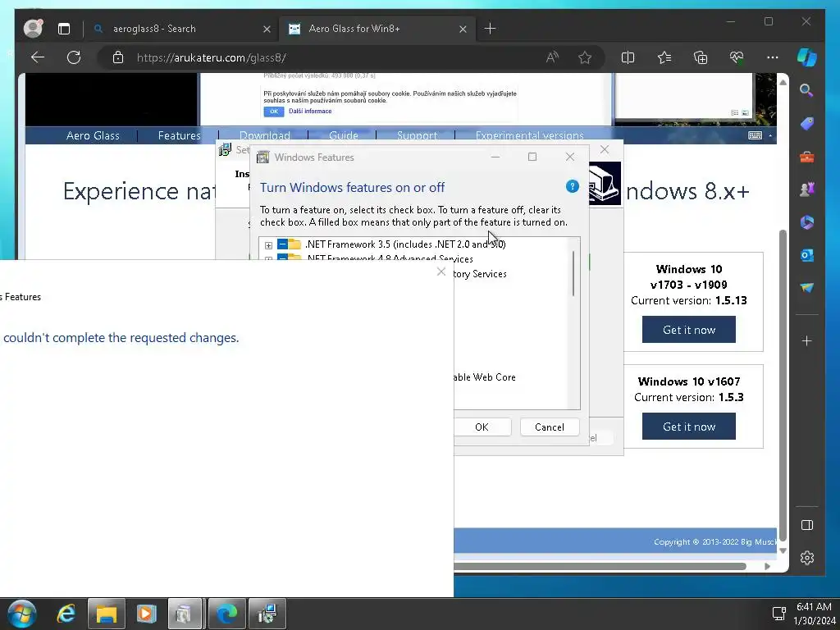The height and width of the screenshot is (630, 840).
Task: Activate the Read aloud icon in address bar
Action: pos(552,57)
